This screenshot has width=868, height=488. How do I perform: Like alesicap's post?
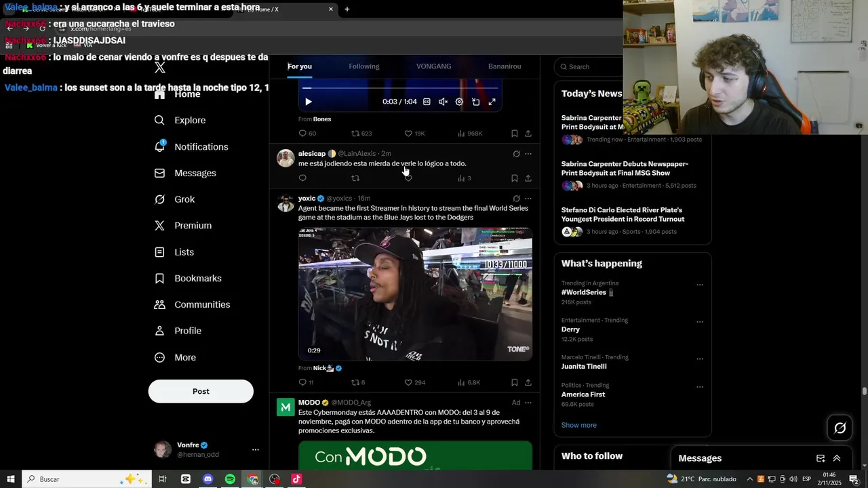(x=408, y=178)
